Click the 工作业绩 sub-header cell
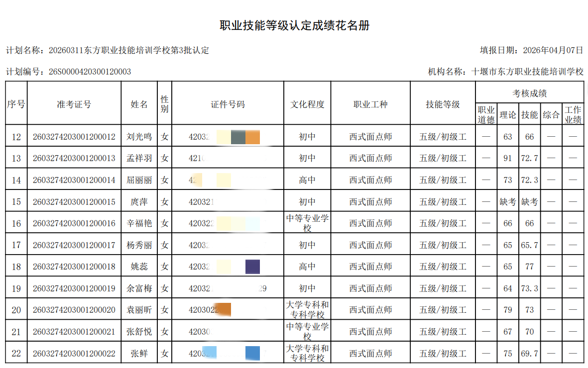Image resolution: width=588 pixels, height=368 pixels. (573, 115)
